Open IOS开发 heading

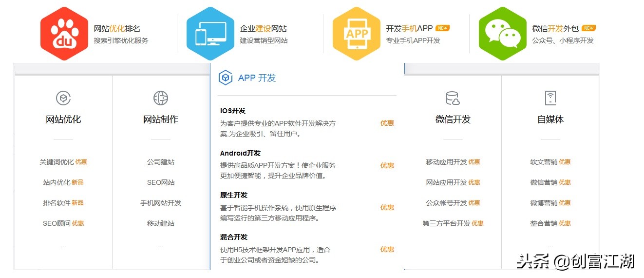(233, 111)
